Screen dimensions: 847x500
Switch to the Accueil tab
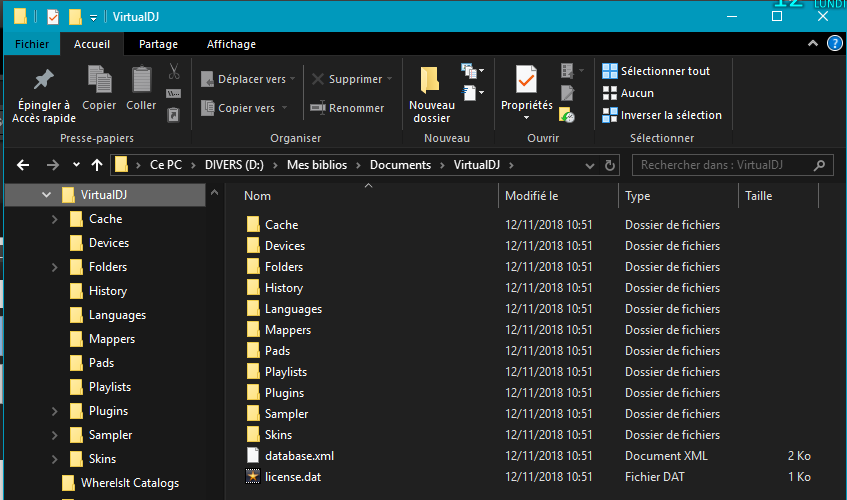tap(92, 44)
